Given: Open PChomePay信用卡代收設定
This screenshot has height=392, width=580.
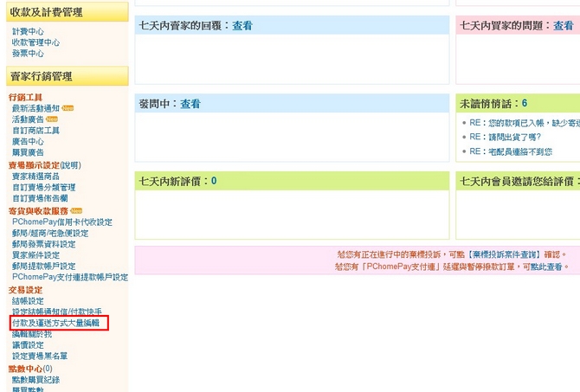Looking at the screenshot, I should click(61, 222).
